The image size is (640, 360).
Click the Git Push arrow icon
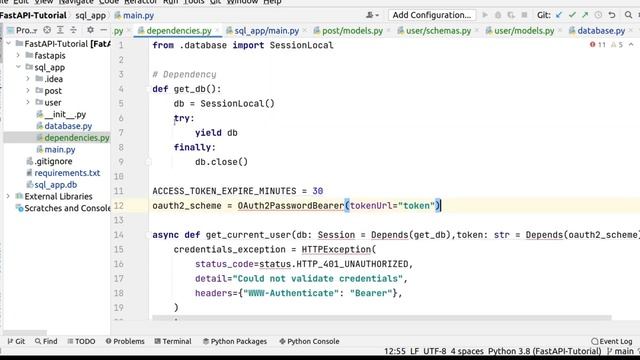[x=585, y=15]
